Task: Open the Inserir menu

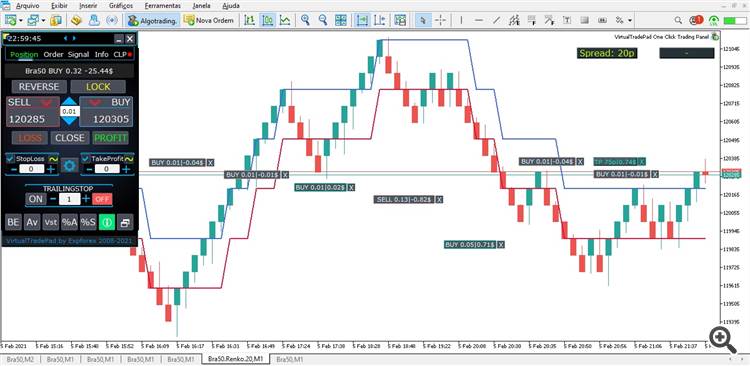Action: [x=88, y=6]
